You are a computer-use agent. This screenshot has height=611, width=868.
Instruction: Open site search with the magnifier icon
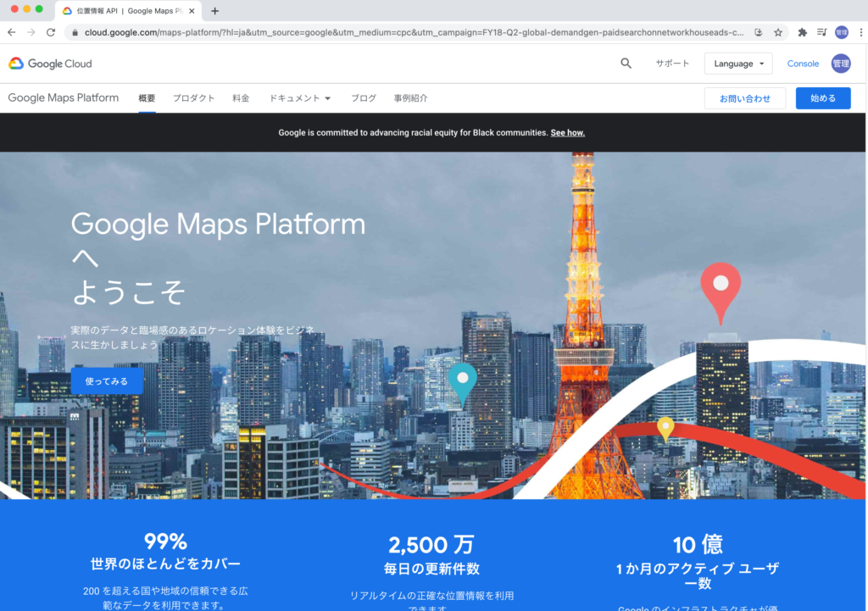pyautogui.click(x=626, y=64)
